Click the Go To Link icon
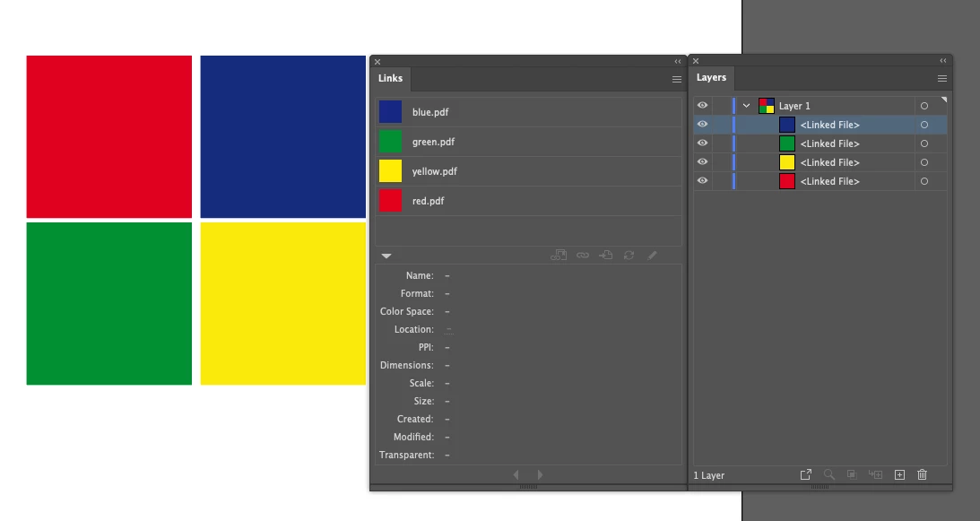Screen dimensions: 980x521 coord(605,256)
